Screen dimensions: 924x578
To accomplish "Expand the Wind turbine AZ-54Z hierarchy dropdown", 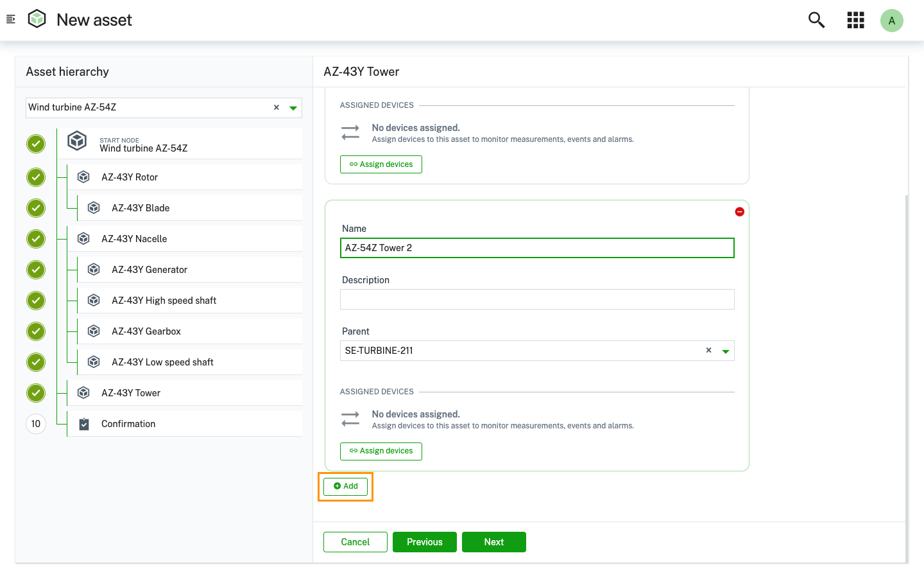I will point(293,108).
